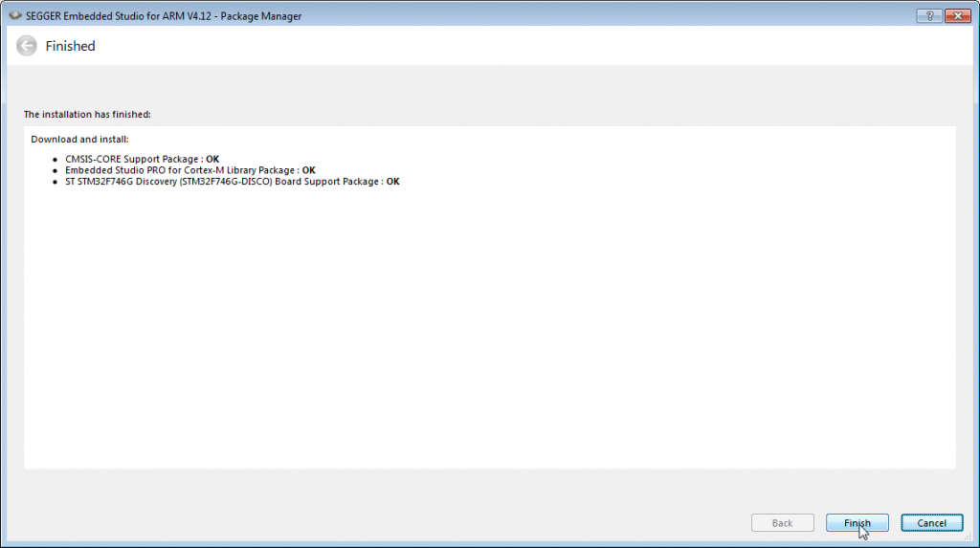Click the Finished page heading

pyautogui.click(x=71, y=46)
